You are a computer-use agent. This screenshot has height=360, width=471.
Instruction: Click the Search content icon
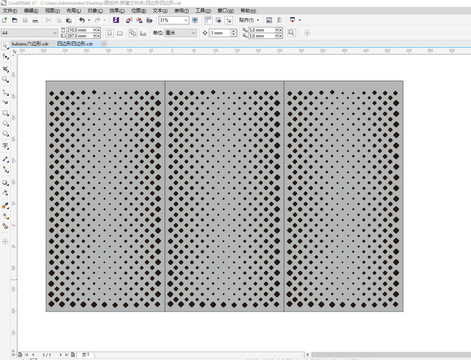[x=116, y=20]
